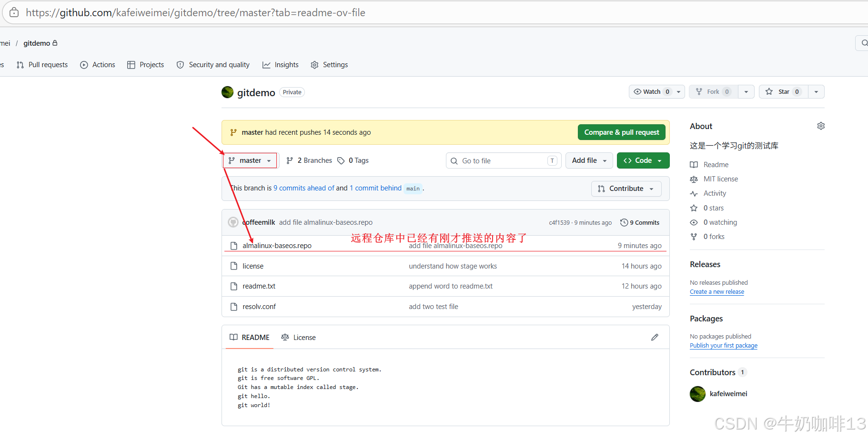Click the gitdemo repository owner avatar
868x439 pixels.
click(228, 92)
